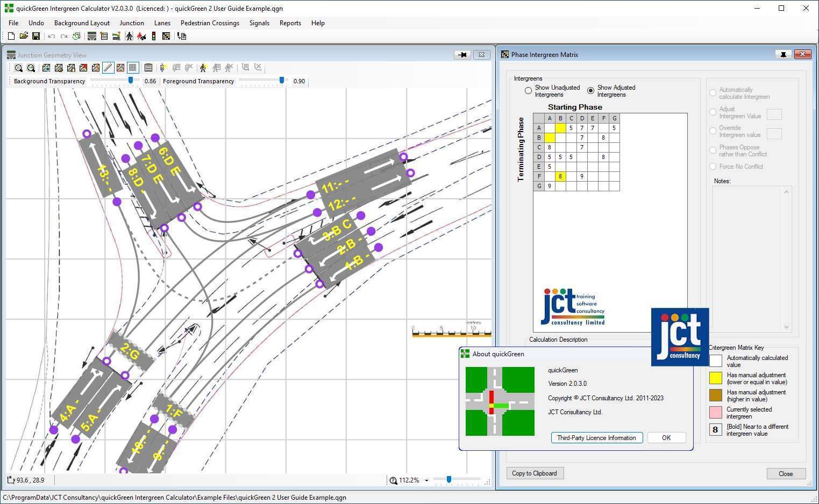Save the file with the floppy disk icon
This screenshot has height=504, width=819.
point(36,36)
